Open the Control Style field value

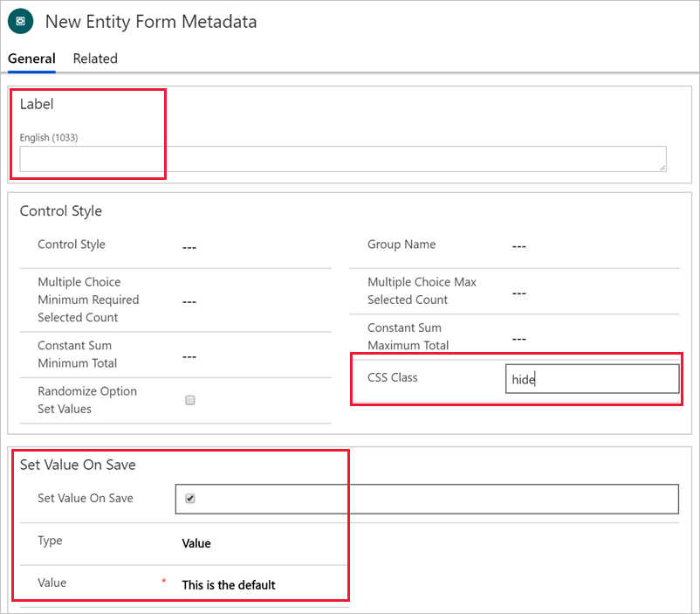tap(189, 247)
